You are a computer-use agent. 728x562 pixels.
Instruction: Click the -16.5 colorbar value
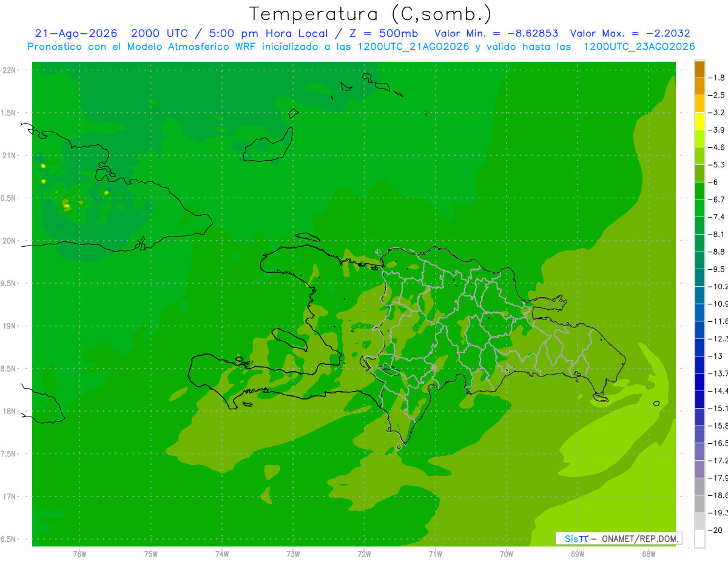[x=718, y=443]
